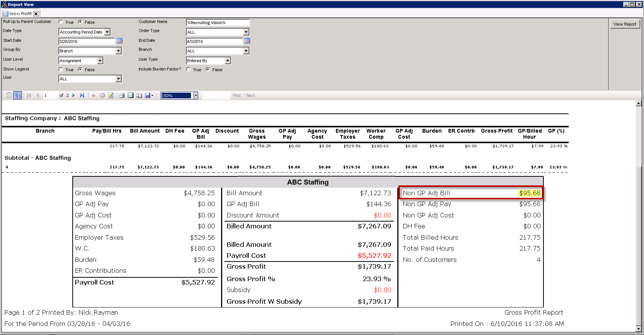Image resolution: width=644 pixels, height=335 pixels.
Task: Refresh the report
Action: (x=111, y=95)
